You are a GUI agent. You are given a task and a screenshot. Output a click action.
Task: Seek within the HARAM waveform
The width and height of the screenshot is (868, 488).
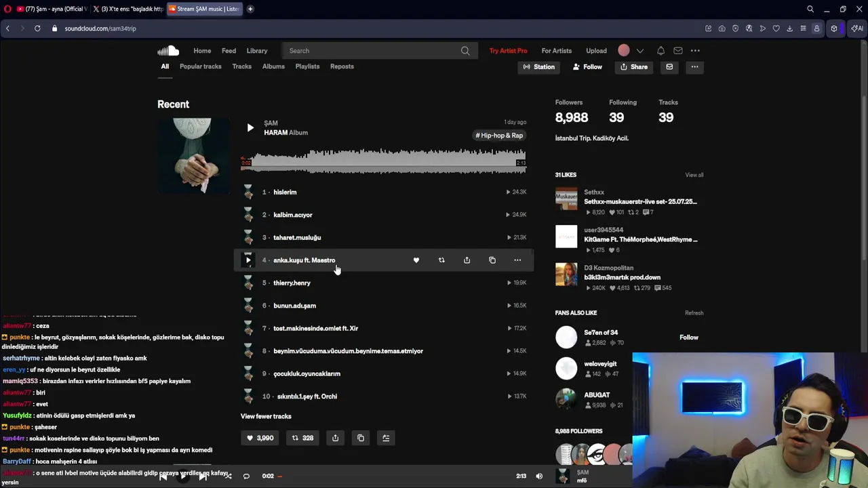point(383,161)
